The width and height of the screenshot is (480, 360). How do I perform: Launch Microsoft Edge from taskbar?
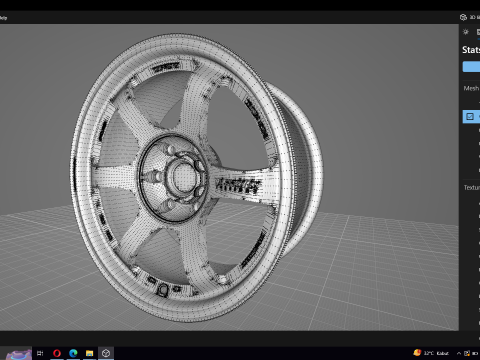pyautogui.click(x=73, y=353)
